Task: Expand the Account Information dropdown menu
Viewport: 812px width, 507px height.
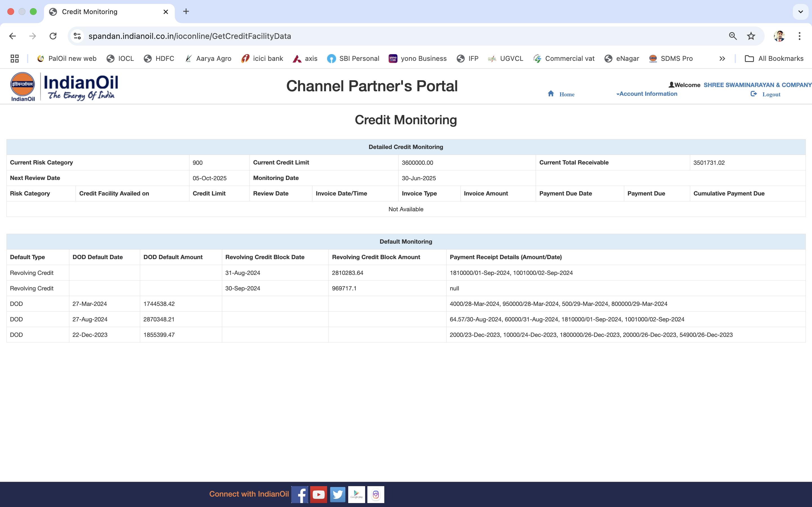Action: click(647, 94)
